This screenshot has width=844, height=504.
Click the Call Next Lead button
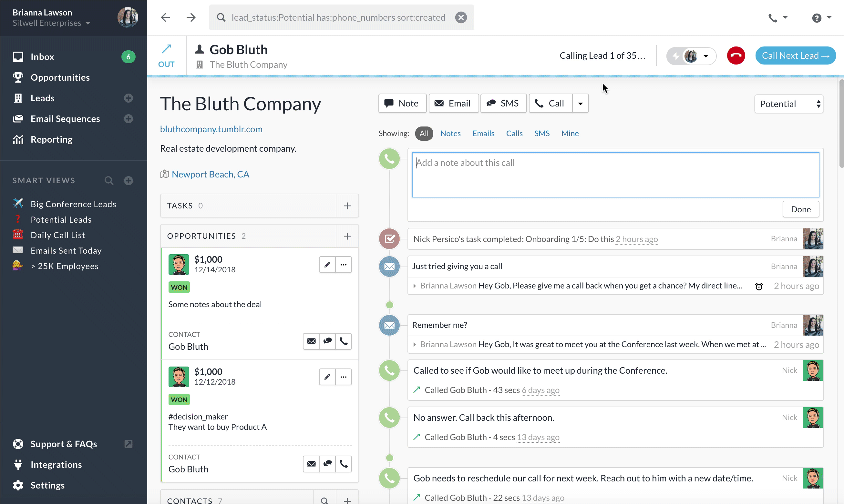coord(796,56)
